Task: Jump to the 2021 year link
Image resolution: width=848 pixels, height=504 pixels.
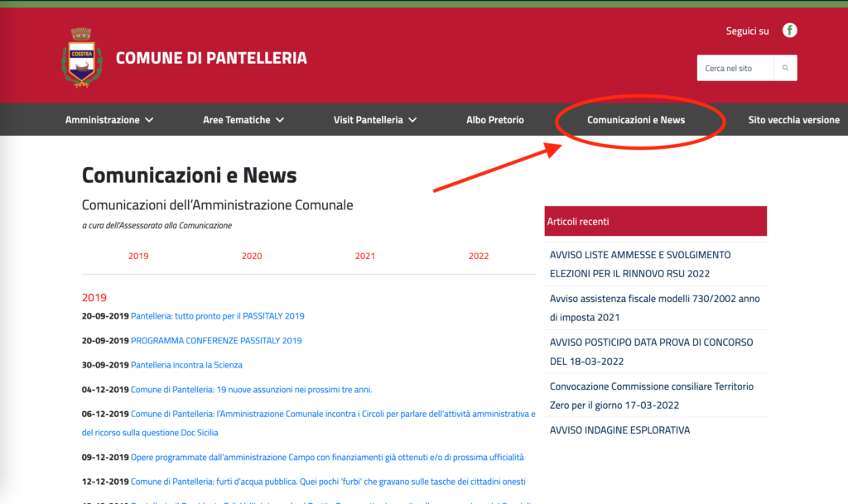Action: tap(365, 257)
